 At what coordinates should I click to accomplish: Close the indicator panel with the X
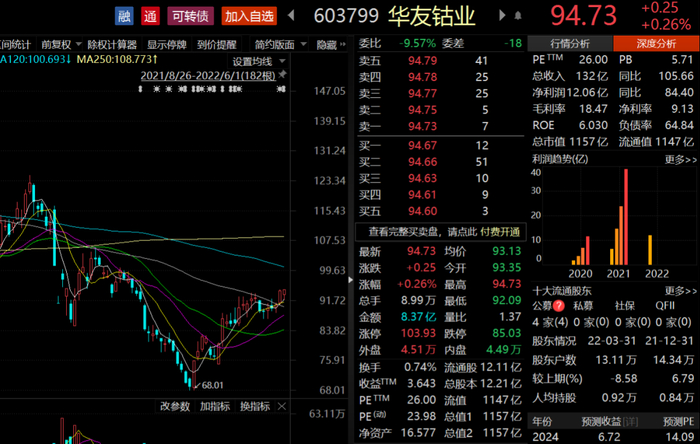pos(282,407)
